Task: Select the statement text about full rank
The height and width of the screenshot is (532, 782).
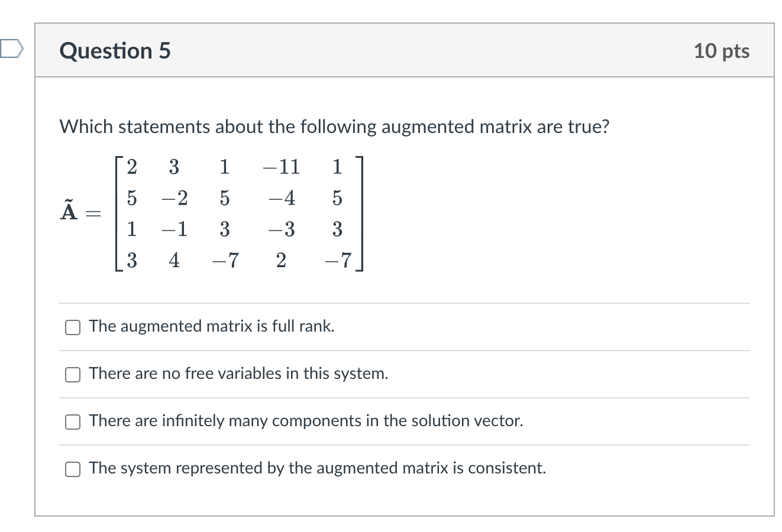Action: click(x=211, y=326)
